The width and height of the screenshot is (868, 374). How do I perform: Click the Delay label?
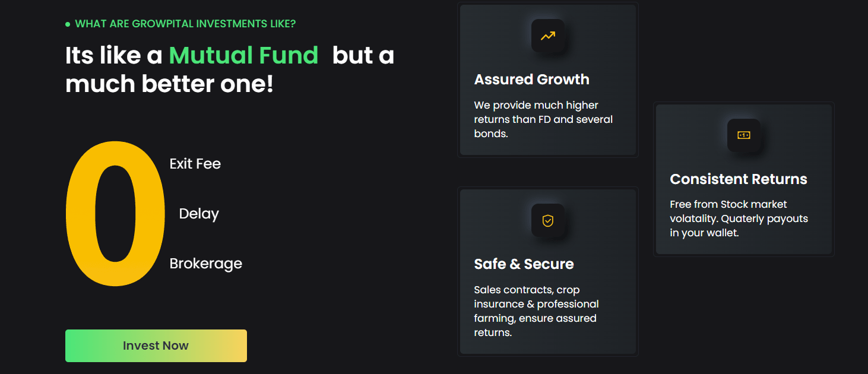[x=199, y=214]
